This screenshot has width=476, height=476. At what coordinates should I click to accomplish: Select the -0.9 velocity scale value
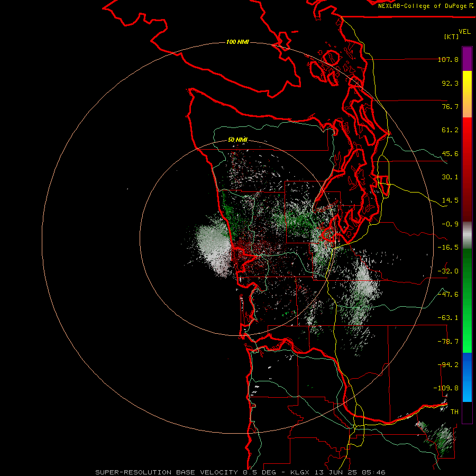450,224
